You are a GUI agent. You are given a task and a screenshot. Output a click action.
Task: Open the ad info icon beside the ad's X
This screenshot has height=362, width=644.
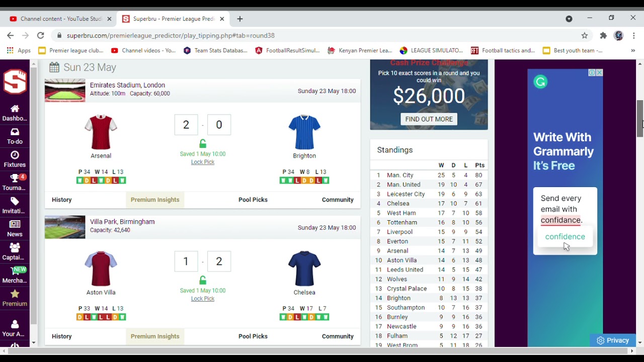[x=592, y=73]
